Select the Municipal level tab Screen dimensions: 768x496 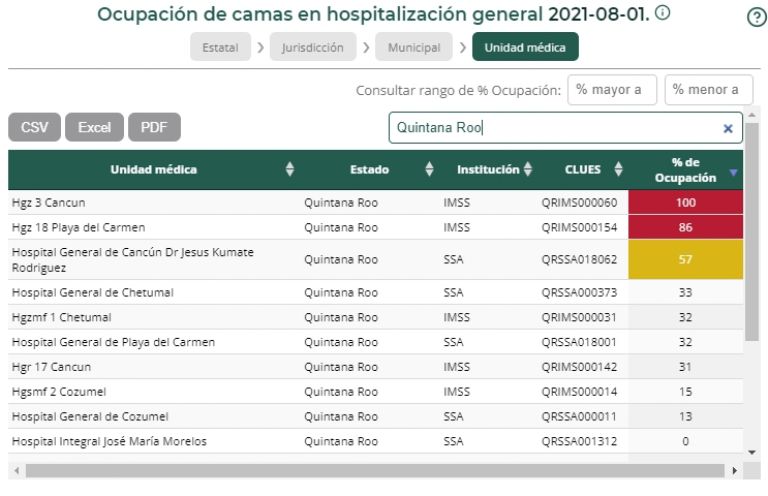pos(413,48)
